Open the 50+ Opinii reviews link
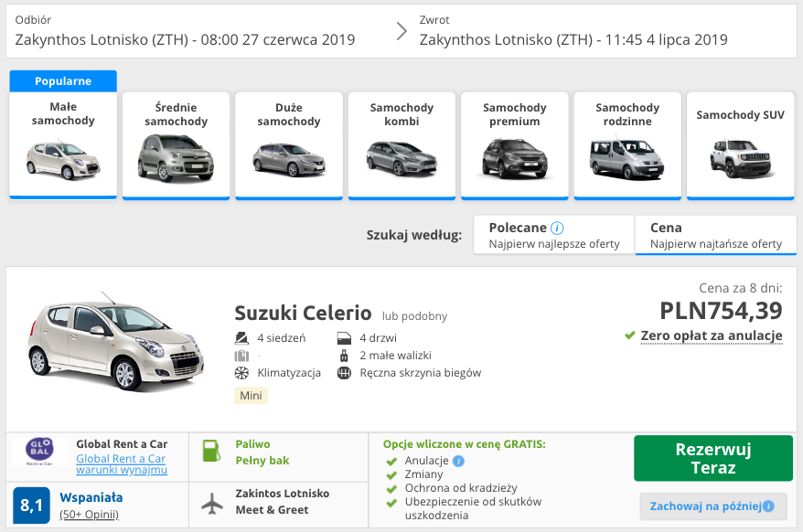The width and height of the screenshot is (803, 532). click(89, 515)
